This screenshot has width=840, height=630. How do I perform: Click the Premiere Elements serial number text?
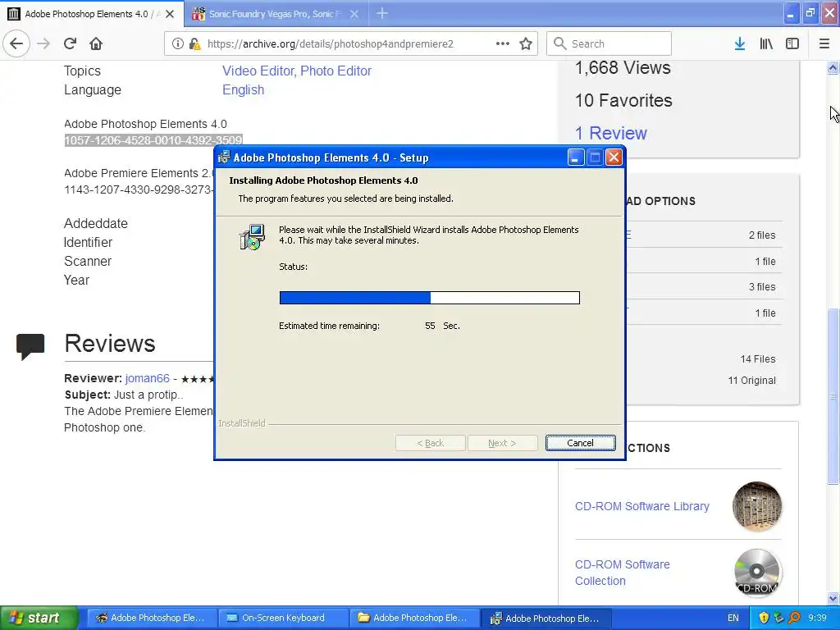point(139,189)
